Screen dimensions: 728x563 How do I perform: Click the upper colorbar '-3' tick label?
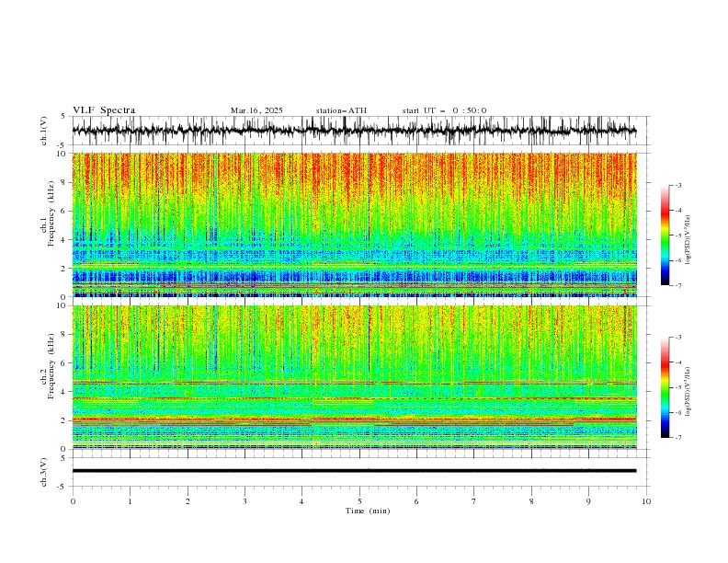(677, 185)
